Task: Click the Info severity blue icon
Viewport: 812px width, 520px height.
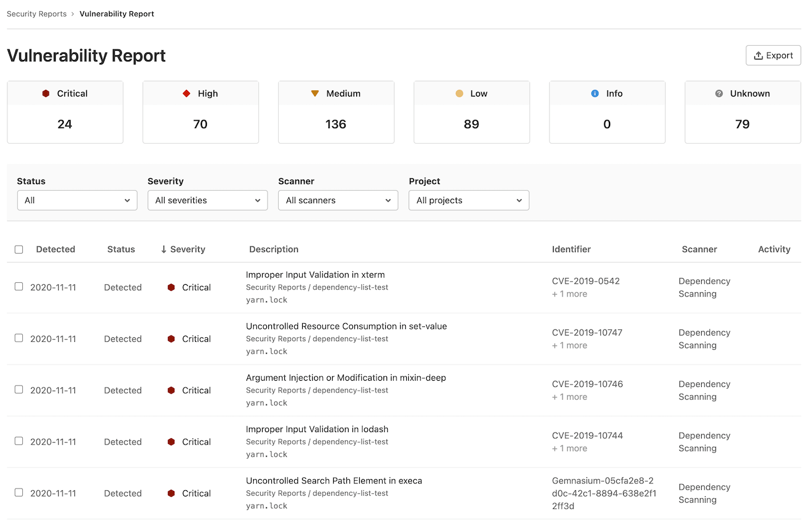Action: [595, 93]
